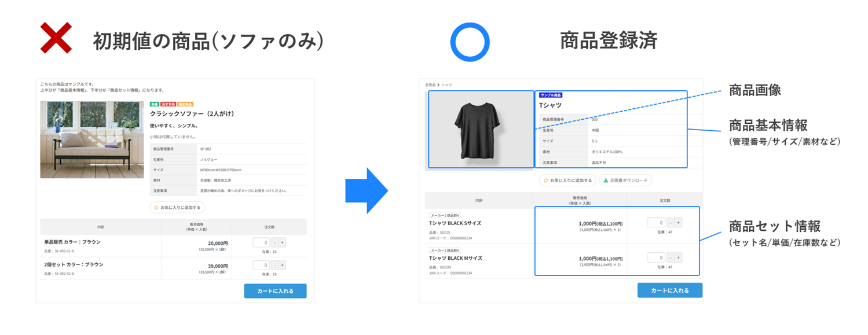Viewport: 868px width, 335px height.
Task: Click the black T-shirt product image
Action: (480, 130)
